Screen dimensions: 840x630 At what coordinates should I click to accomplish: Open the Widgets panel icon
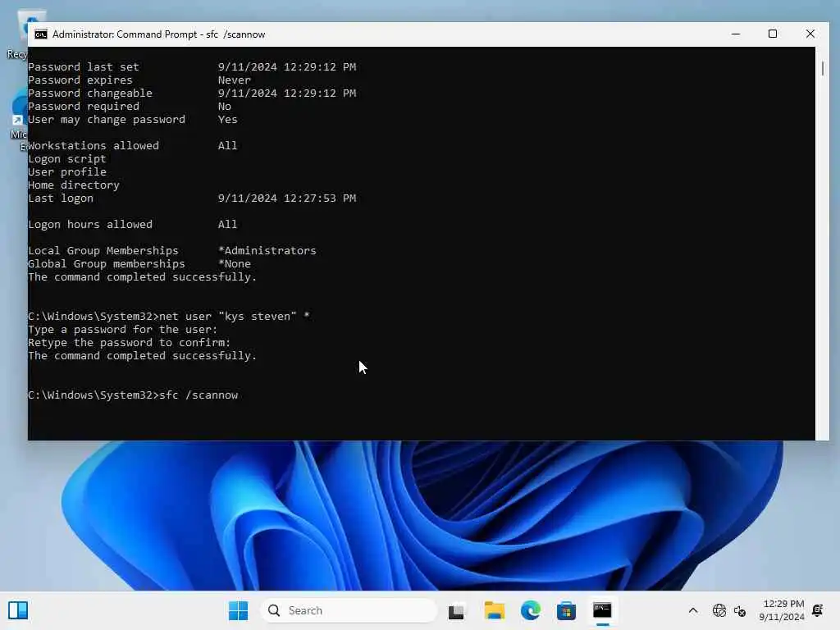point(18,610)
